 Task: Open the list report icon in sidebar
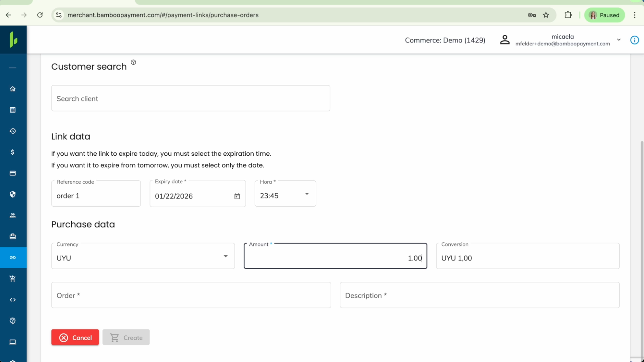click(13, 110)
